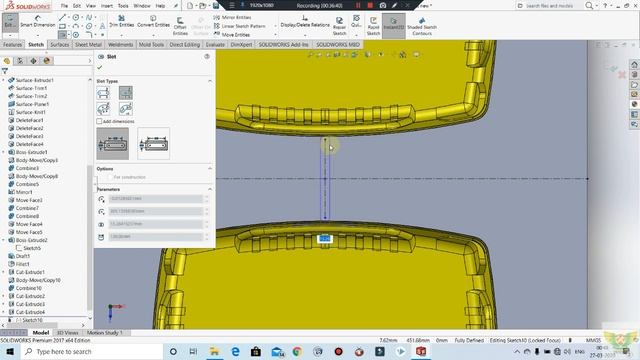Collapse the Parameters section
This screenshot has height=360, width=640.
pyautogui.click(x=210, y=189)
